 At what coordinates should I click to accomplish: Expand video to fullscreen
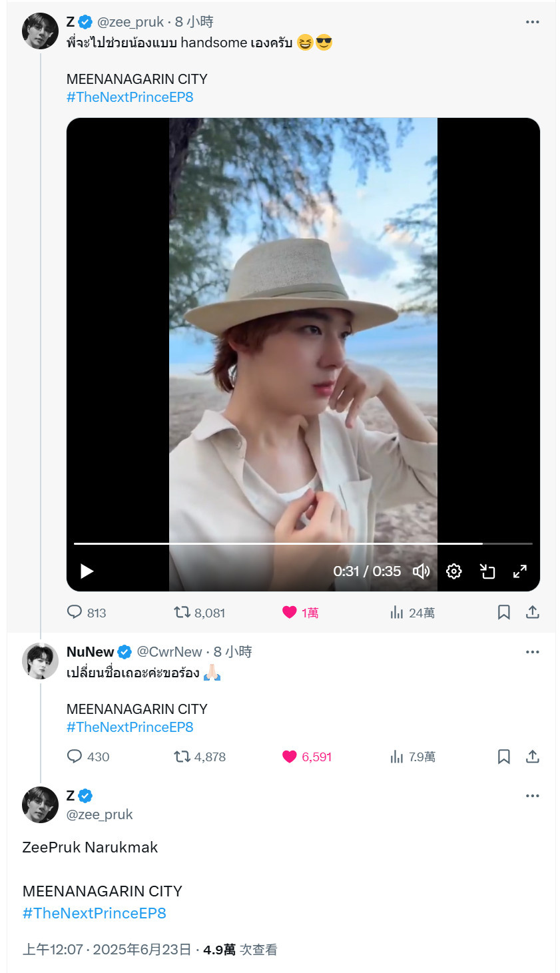520,571
